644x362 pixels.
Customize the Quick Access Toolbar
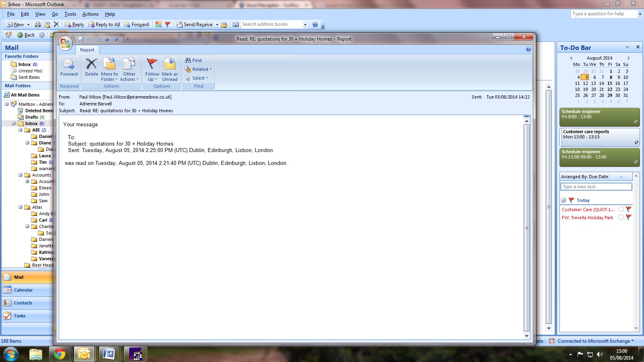pyautogui.click(x=128, y=39)
